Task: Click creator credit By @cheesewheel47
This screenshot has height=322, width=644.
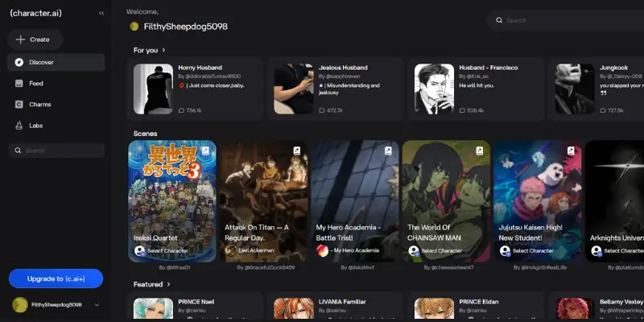Action: [448, 267]
